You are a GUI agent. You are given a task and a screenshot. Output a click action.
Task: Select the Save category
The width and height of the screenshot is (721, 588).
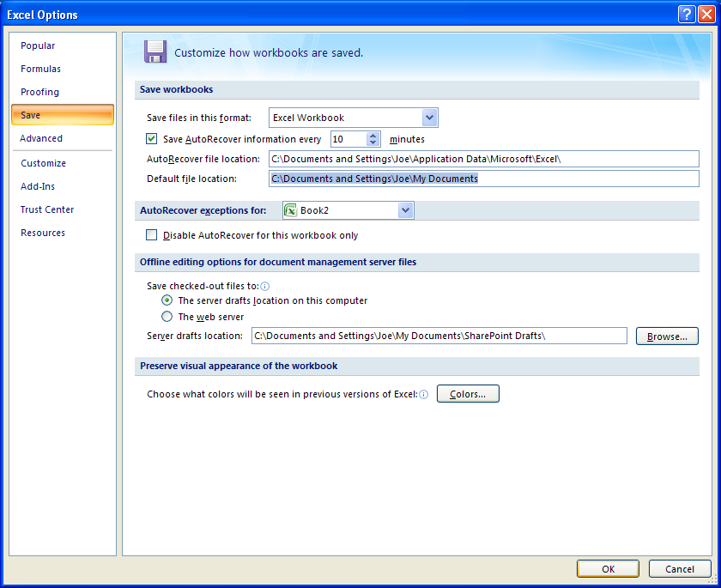pos(63,115)
